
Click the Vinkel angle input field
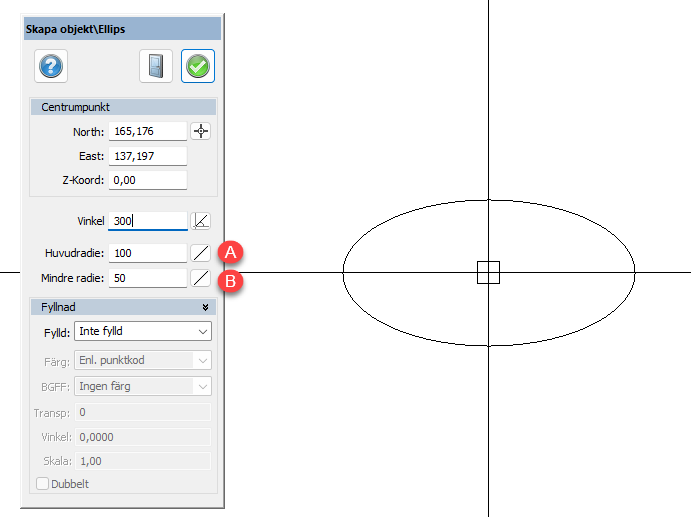click(x=148, y=221)
